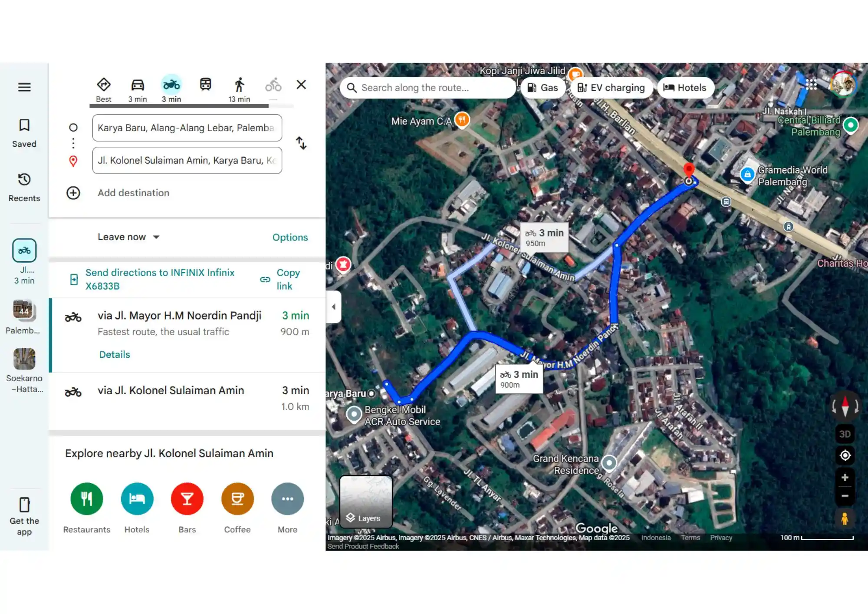The height and width of the screenshot is (614, 868).
Task: Open the hamburger main menu
Action: point(24,87)
